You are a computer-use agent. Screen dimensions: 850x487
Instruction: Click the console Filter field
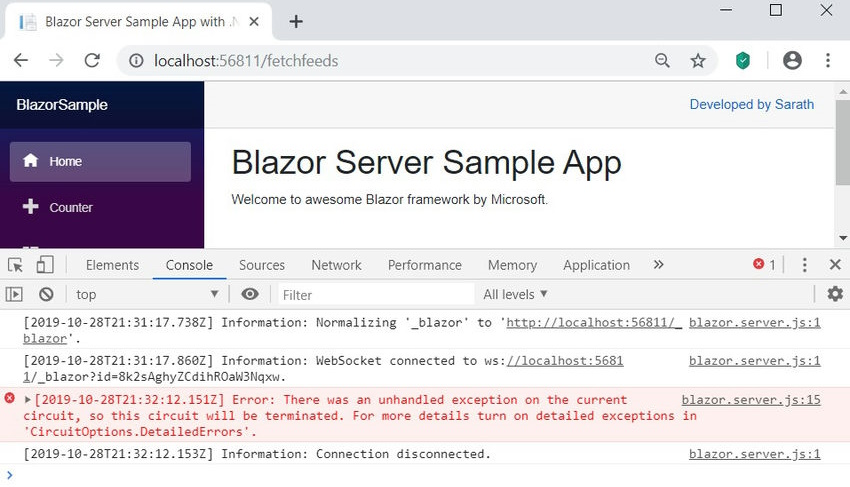pyautogui.click(x=377, y=294)
